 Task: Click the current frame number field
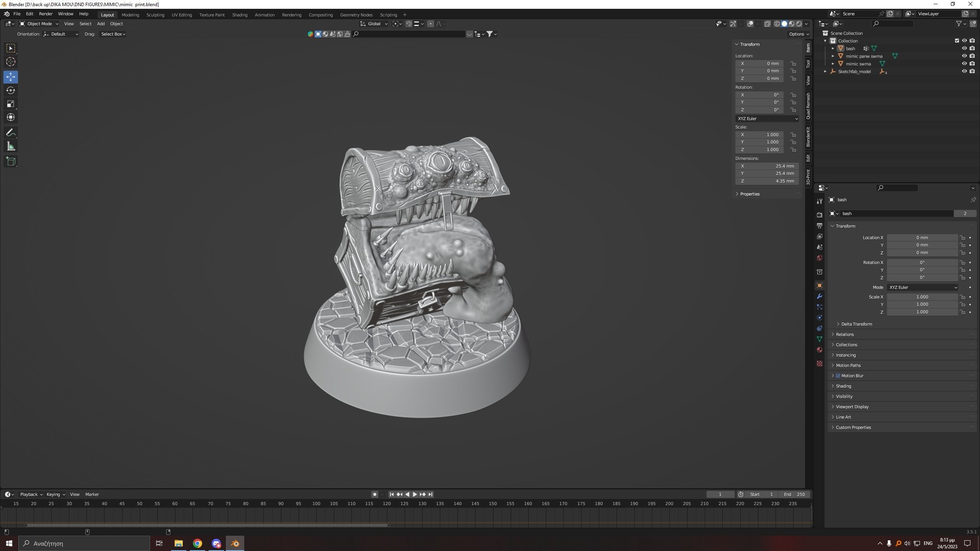pyautogui.click(x=720, y=494)
